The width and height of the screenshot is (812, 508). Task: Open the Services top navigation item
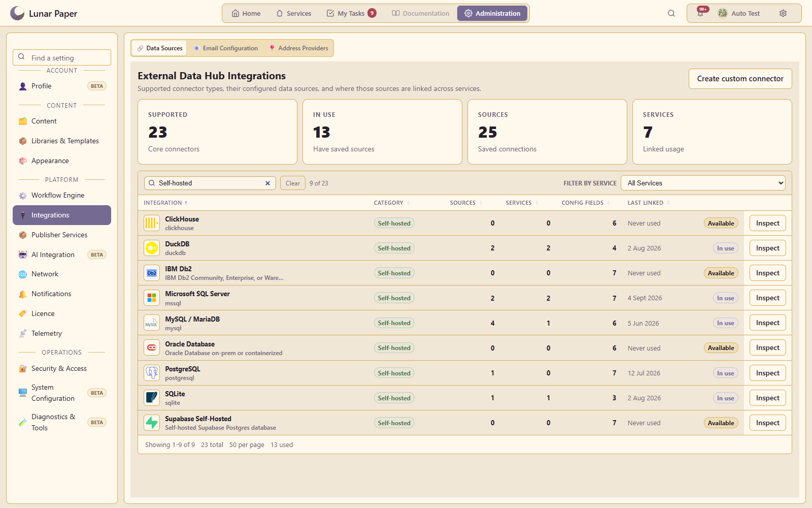(294, 13)
